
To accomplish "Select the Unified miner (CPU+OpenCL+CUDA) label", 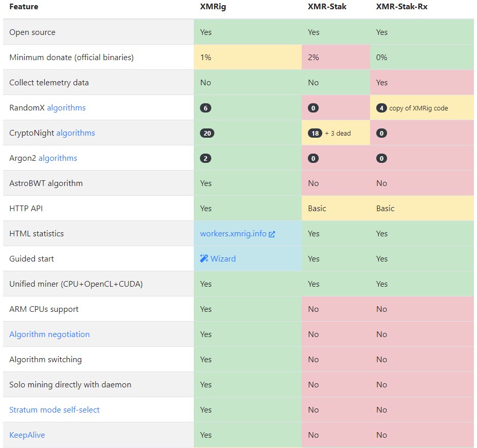I will click(x=76, y=284).
